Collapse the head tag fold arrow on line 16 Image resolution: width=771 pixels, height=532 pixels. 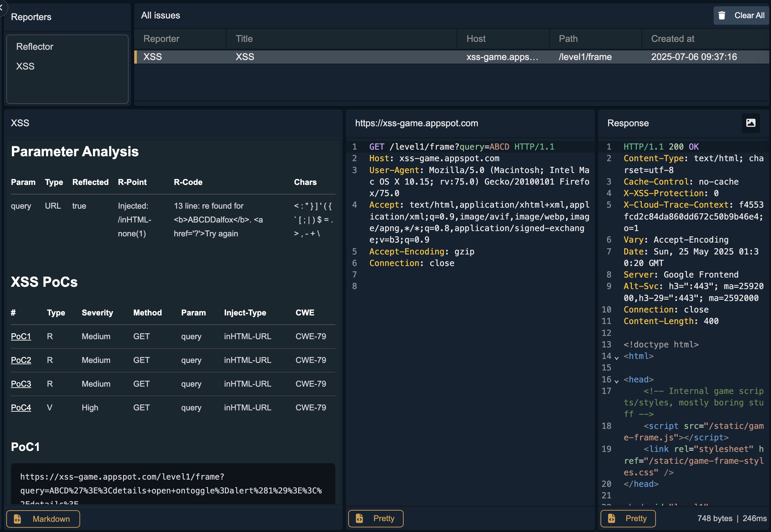pos(617,381)
